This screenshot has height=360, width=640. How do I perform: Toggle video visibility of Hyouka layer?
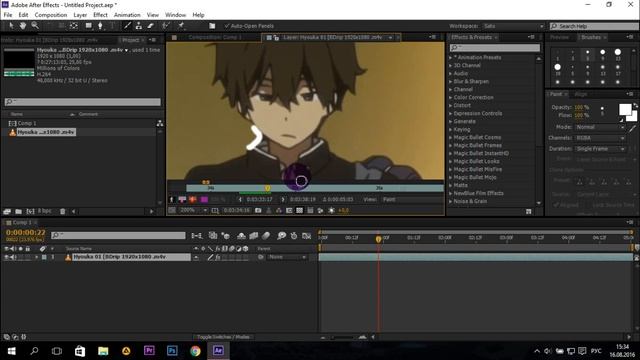6,257
